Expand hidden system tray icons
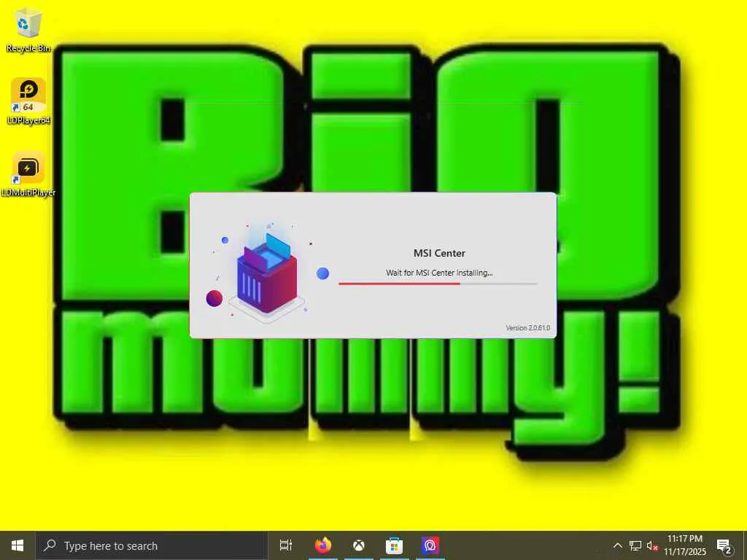 (617, 545)
